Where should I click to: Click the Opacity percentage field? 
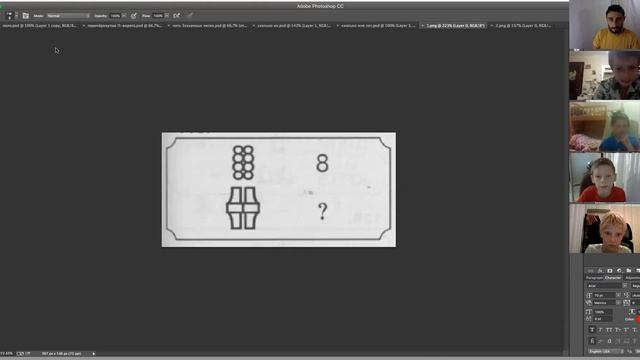pyautogui.click(x=115, y=16)
